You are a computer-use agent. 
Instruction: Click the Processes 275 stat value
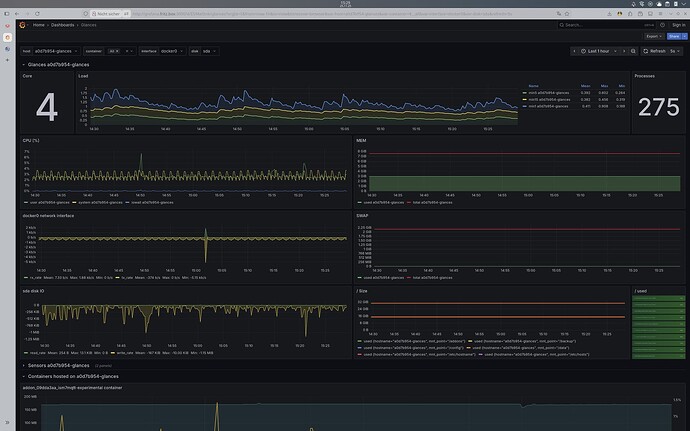659,107
